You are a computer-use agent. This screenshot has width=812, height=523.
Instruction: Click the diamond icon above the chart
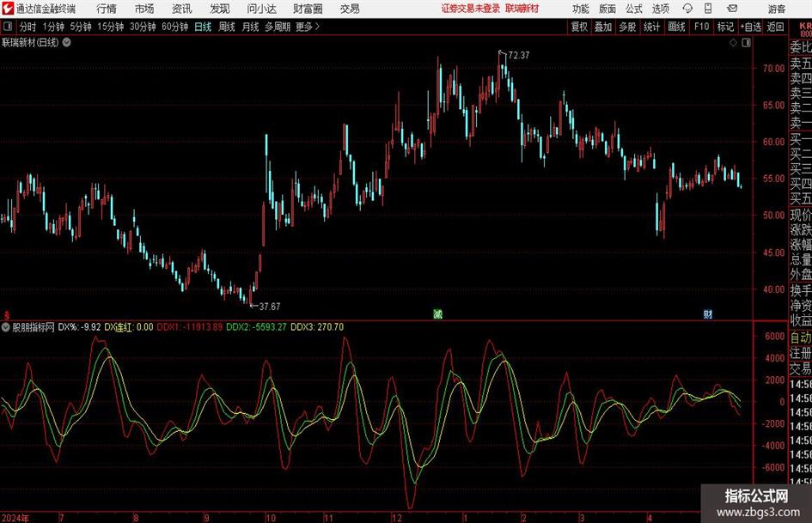(733, 43)
